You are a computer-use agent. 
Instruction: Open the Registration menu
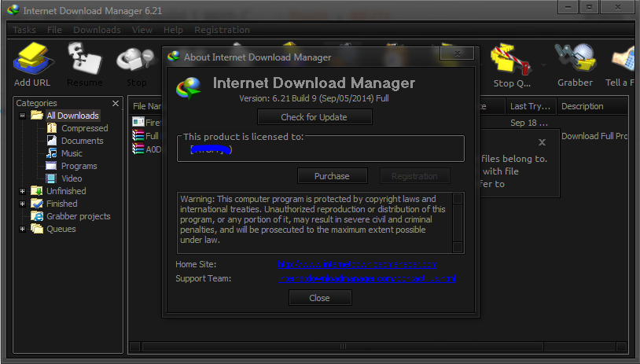coord(222,30)
